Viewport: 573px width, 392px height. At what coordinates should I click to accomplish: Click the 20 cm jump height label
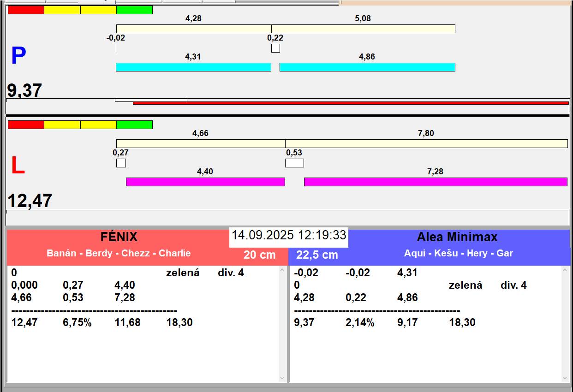click(260, 255)
